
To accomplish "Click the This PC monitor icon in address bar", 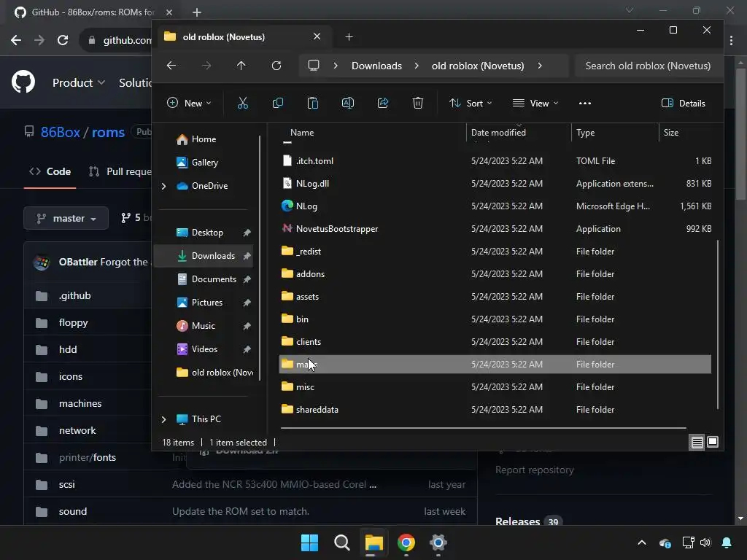I will (314, 66).
